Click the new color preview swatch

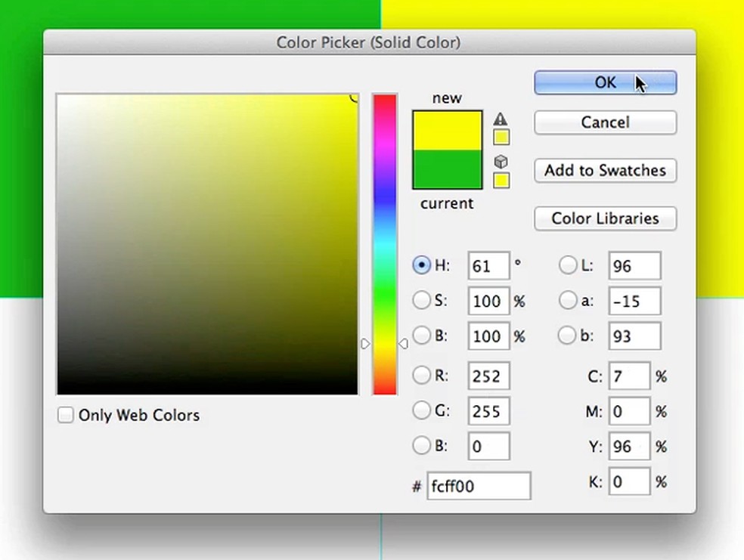click(447, 130)
